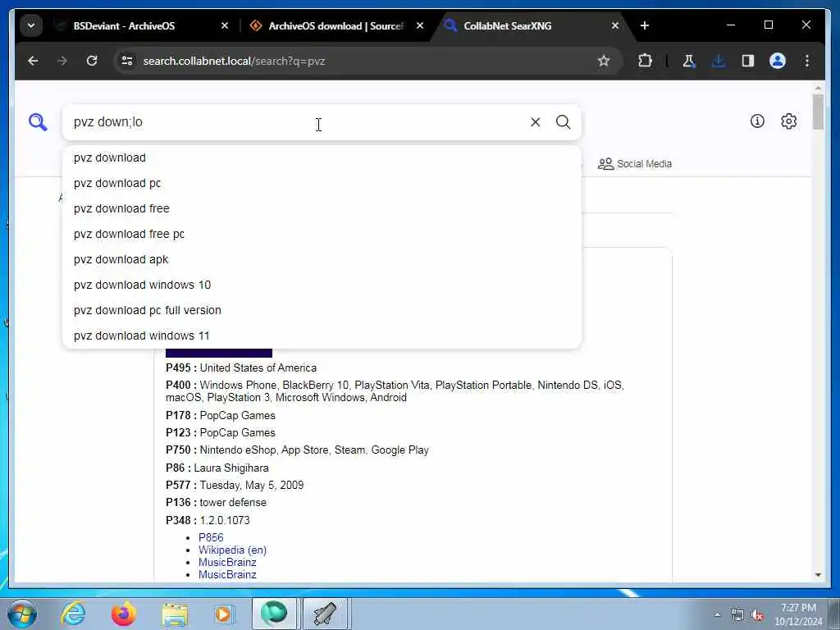The height and width of the screenshot is (630, 840).
Task: Select text "P495 : United States of America"
Action: 241,368
